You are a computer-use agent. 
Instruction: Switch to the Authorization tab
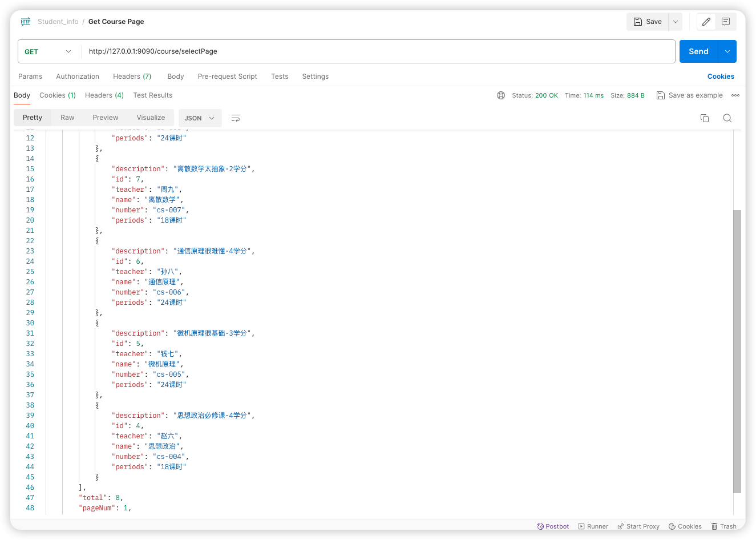78,76
